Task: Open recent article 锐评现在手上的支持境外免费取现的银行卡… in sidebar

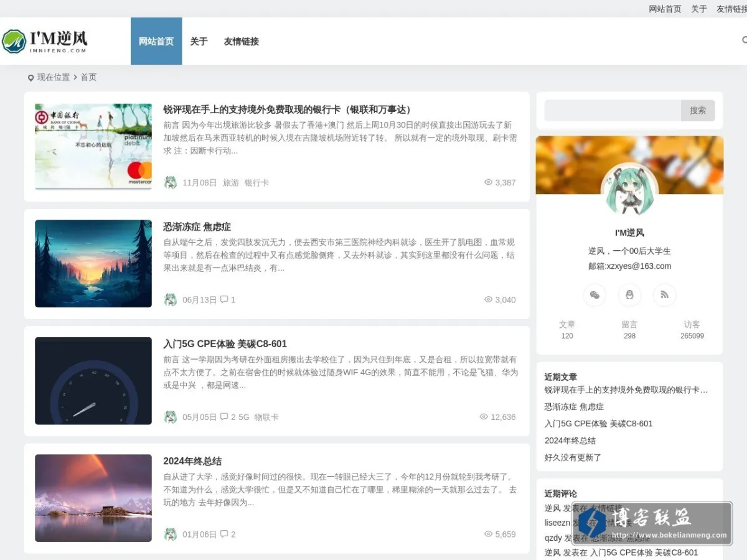Action: point(626,390)
